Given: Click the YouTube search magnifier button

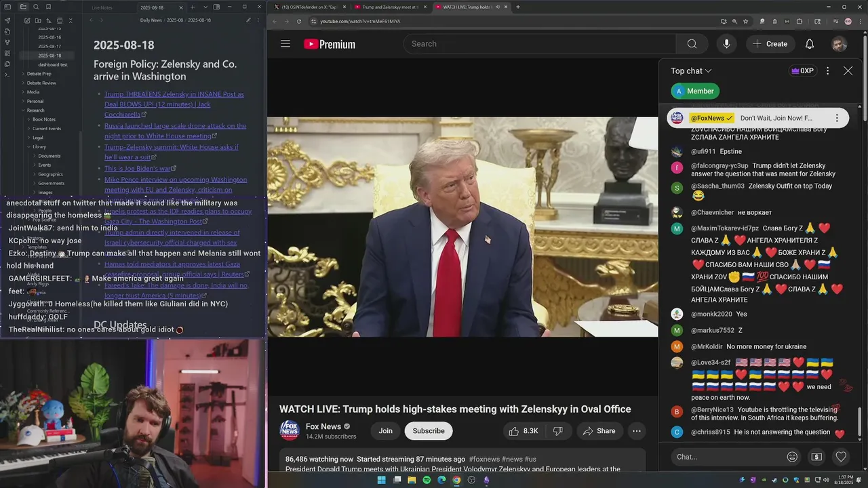Looking at the screenshot, I should [x=692, y=44].
